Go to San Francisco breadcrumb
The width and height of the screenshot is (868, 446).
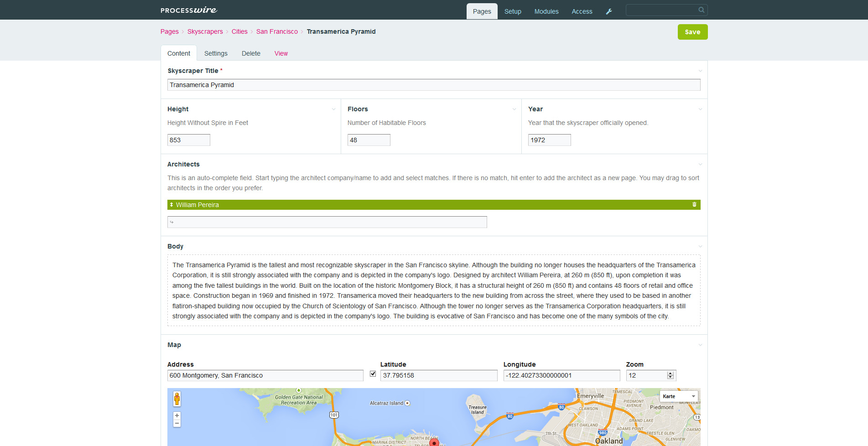pos(277,31)
